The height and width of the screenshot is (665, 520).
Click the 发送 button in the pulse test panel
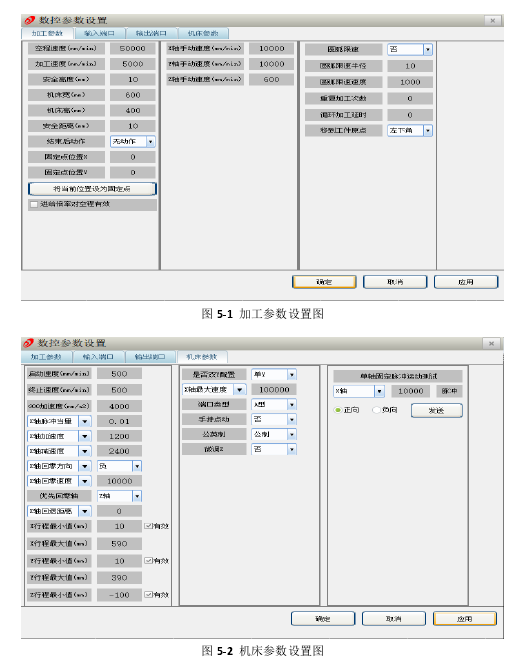[x=436, y=411]
